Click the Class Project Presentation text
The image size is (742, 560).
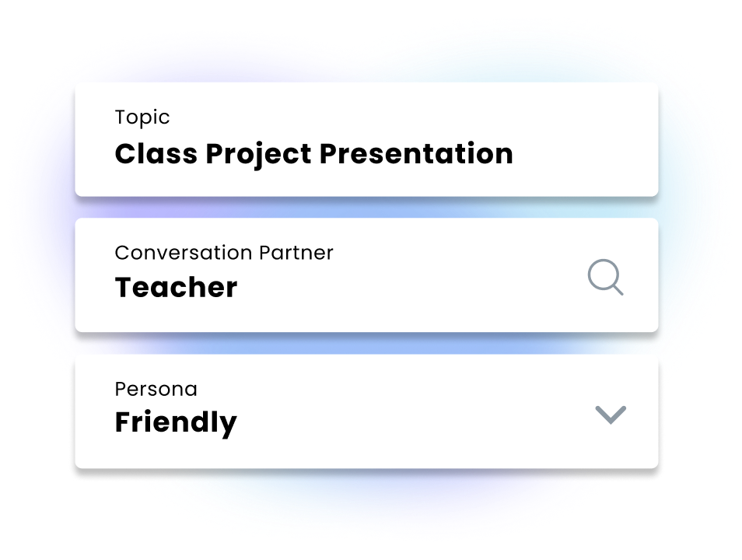pyautogui.click(x=313, y=154)
